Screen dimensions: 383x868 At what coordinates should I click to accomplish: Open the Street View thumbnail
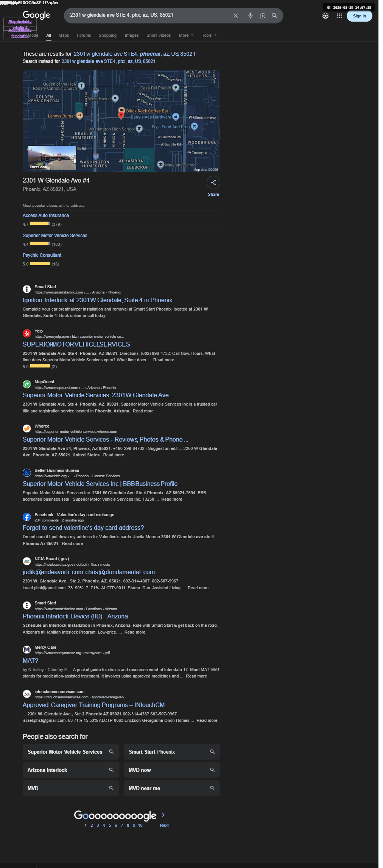pos(52,158)
